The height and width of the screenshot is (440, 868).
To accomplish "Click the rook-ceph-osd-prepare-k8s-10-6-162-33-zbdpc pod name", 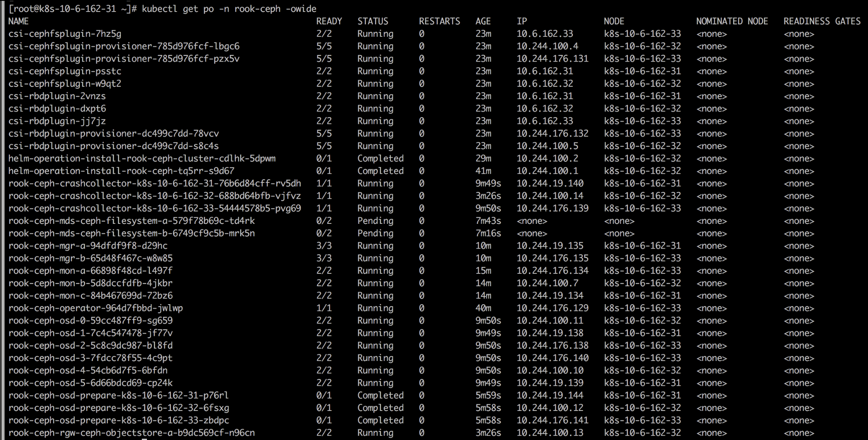I will [119, 420].
